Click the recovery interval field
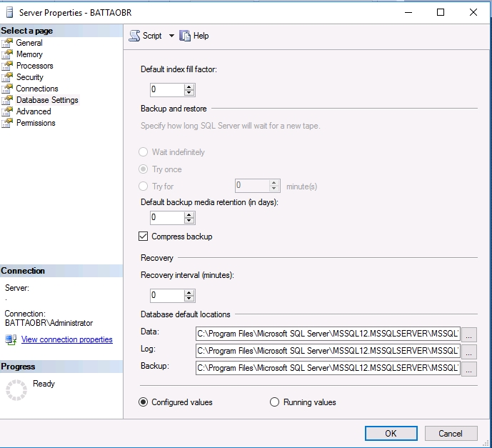The image size is (492, 448). 167,296
